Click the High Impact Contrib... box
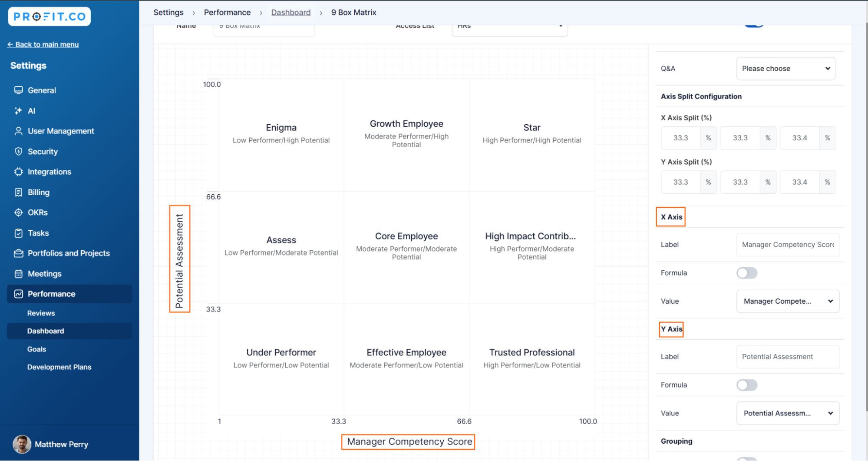The height and width of the screenshot is (461, 868). 532,248
